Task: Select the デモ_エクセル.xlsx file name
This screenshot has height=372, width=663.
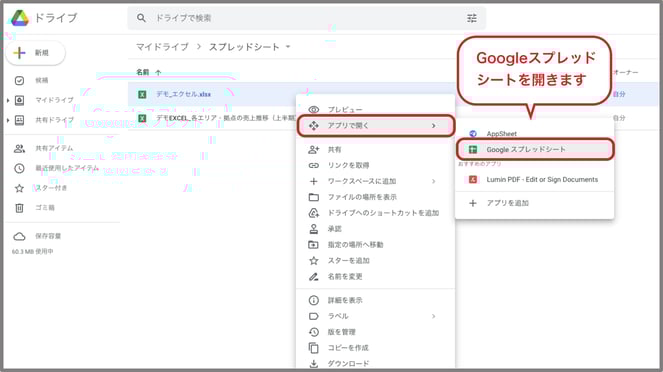Action: (184, 94)
